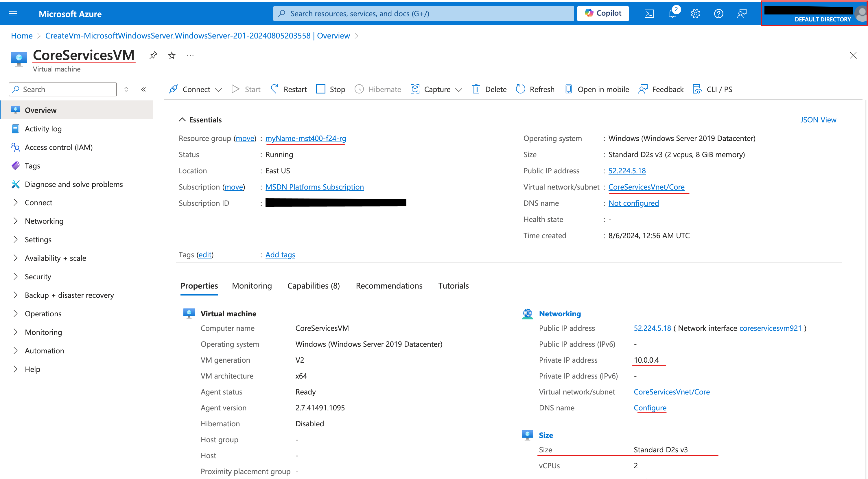Click Open in mobile
Screen dimensions: 868x479
[x=597, y=89]
